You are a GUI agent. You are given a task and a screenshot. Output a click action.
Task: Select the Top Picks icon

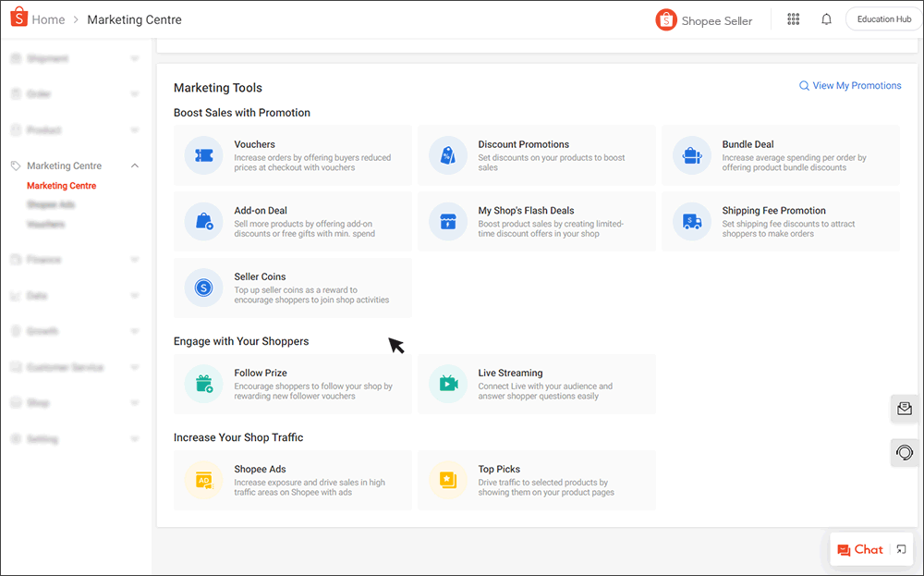coord(448,480)
